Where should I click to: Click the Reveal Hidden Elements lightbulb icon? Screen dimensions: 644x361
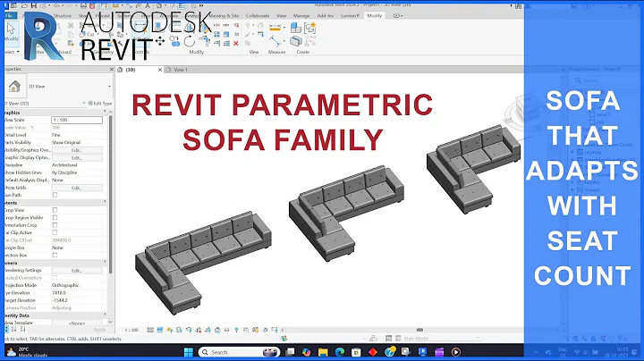236,330
